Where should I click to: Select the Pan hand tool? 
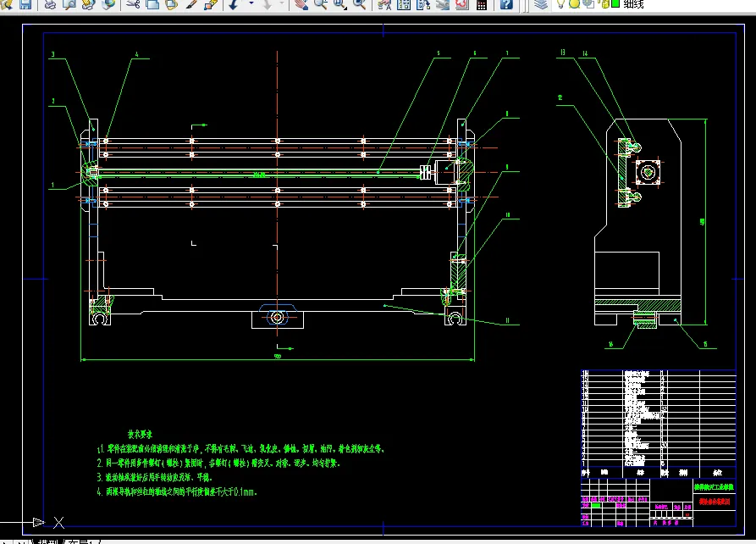301,4
